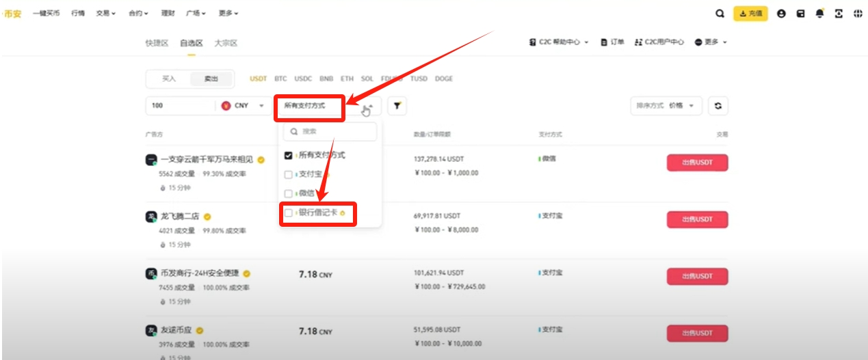
Task: Check the 支付宝 payment checkbox
Action: coord(289,175)
